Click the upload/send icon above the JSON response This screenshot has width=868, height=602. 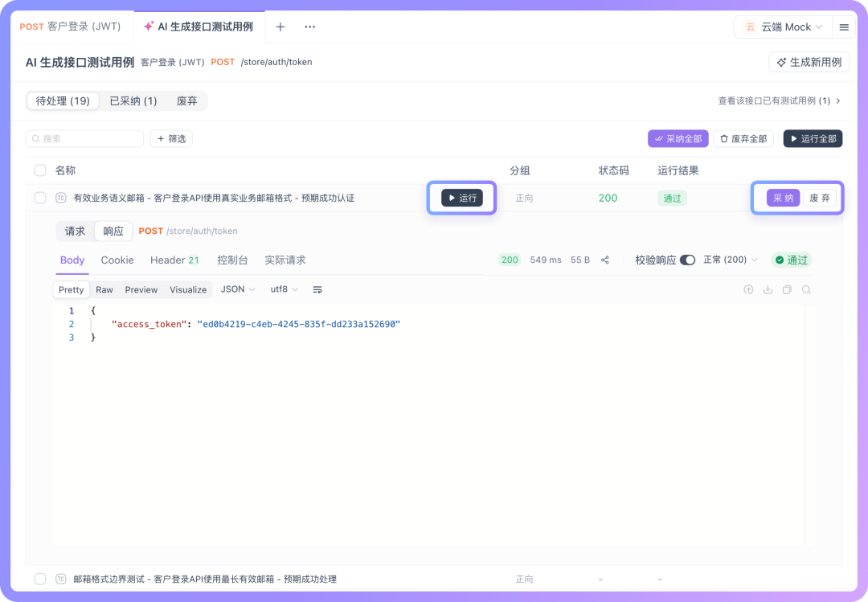click(x=749, y=289)
